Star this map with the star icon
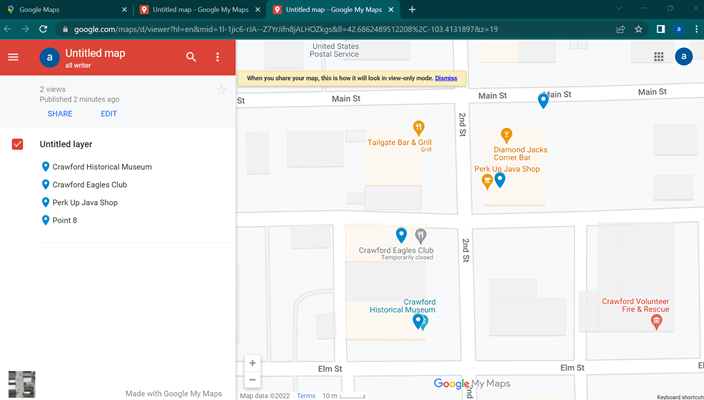Image resolution: width=704 pixels, height=400 pixels. click(221, 90)
